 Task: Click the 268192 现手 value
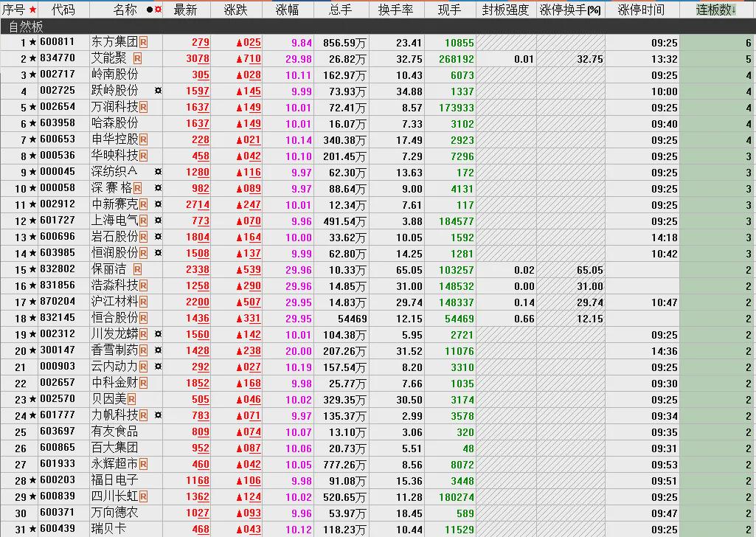tap(457, 59)
